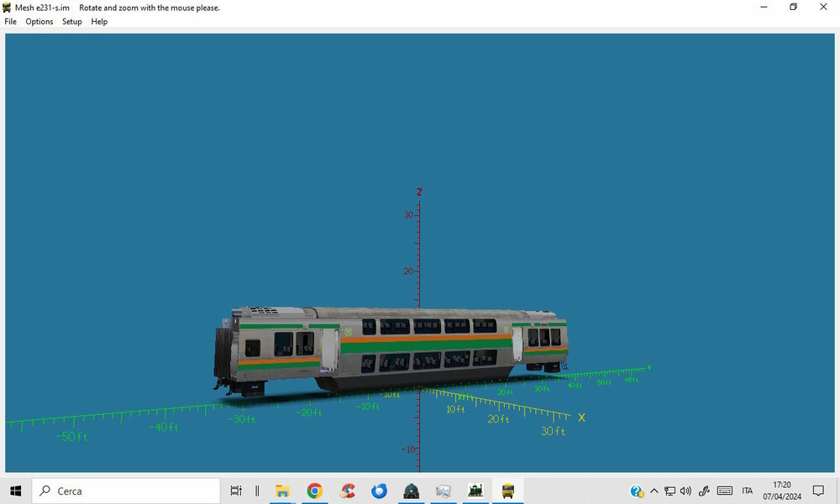Open network status tray icon

point(669,491)
